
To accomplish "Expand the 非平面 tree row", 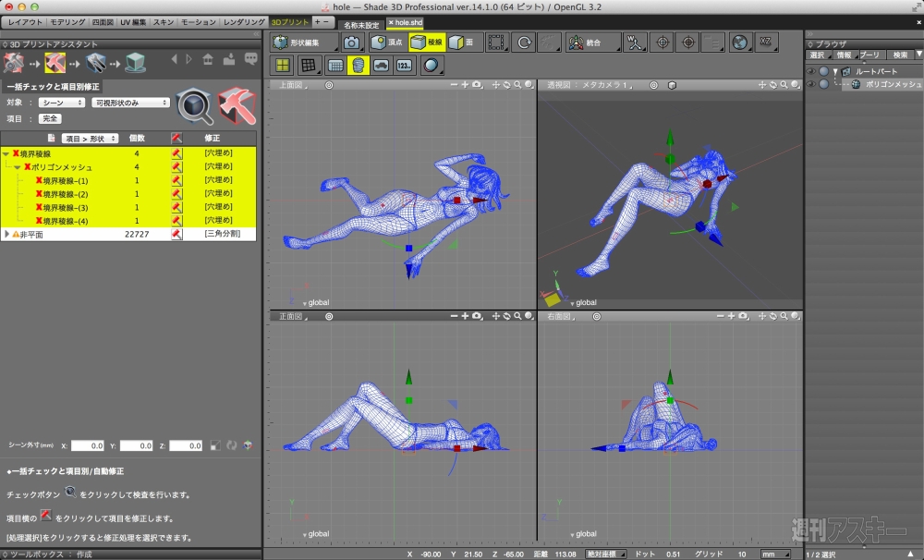I will click(x=7, y=235).
